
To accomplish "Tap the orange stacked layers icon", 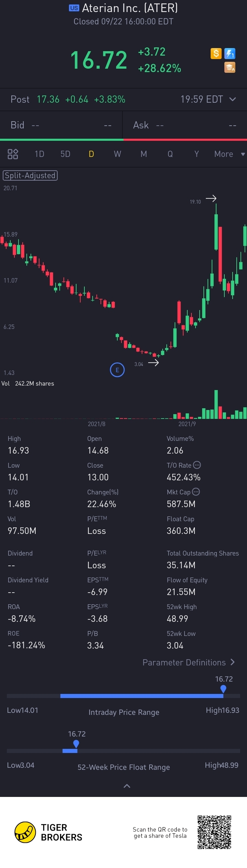I will 230,67.
